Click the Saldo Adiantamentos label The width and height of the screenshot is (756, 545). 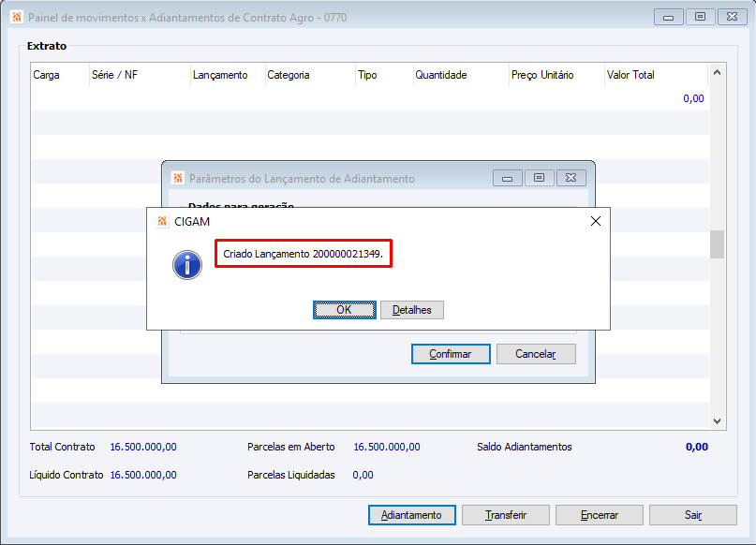click(525, 448)
